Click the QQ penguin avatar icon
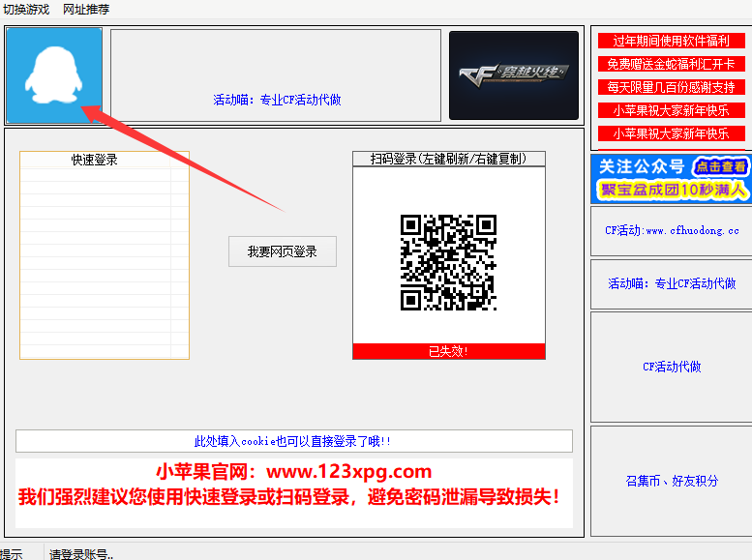 pyautogui.click(x=54, y=74)
